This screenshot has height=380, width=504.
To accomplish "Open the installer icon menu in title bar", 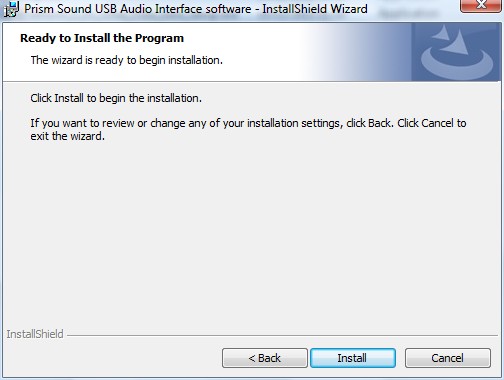I will pos(11,9).
